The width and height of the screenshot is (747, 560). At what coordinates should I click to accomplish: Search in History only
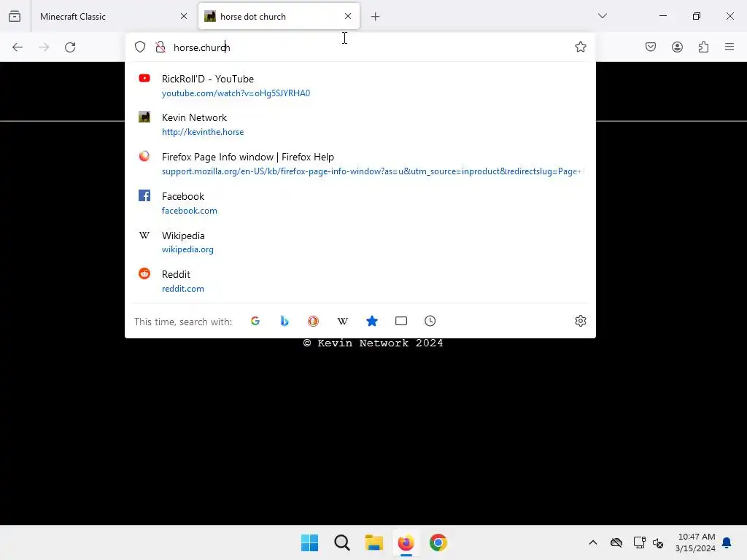coord(430,321)
